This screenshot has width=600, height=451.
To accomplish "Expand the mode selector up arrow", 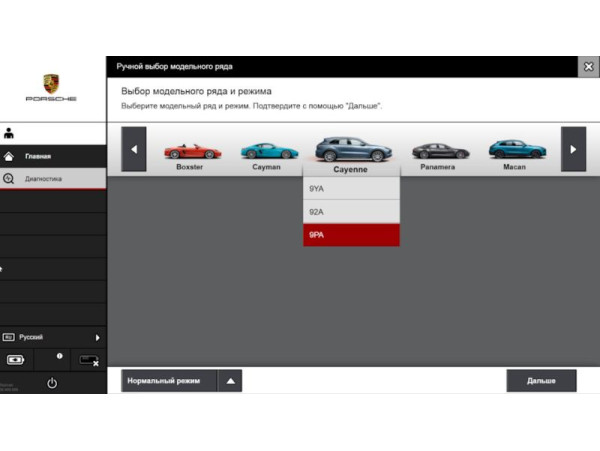I will click(x=230, y=381).
